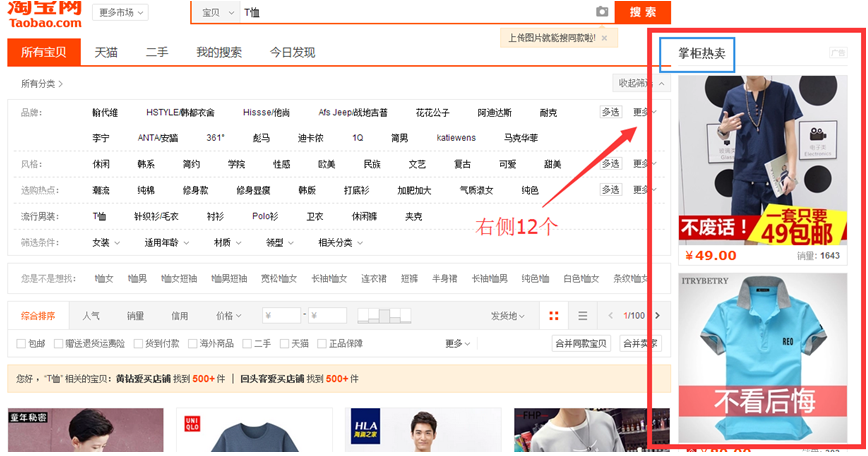Enable the 货到付款 filter
The image size is (868, 456).
(138, 344)
